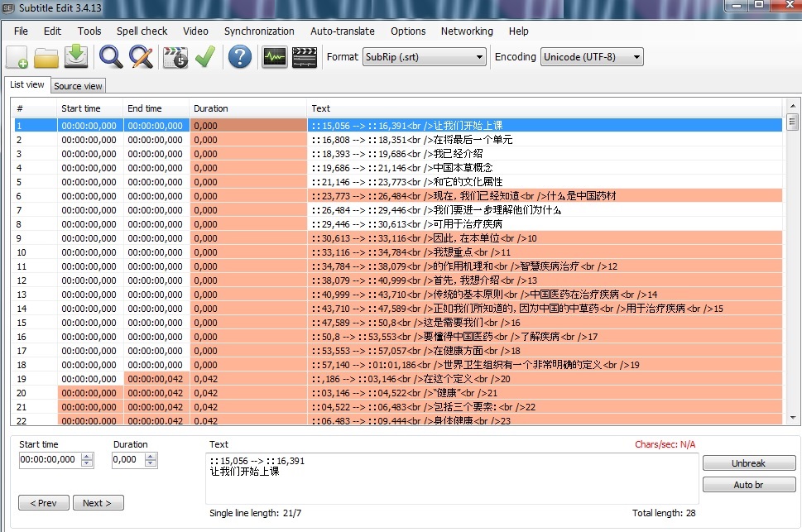Open the Help menu
Screen dimensions: 802x532
518,31
